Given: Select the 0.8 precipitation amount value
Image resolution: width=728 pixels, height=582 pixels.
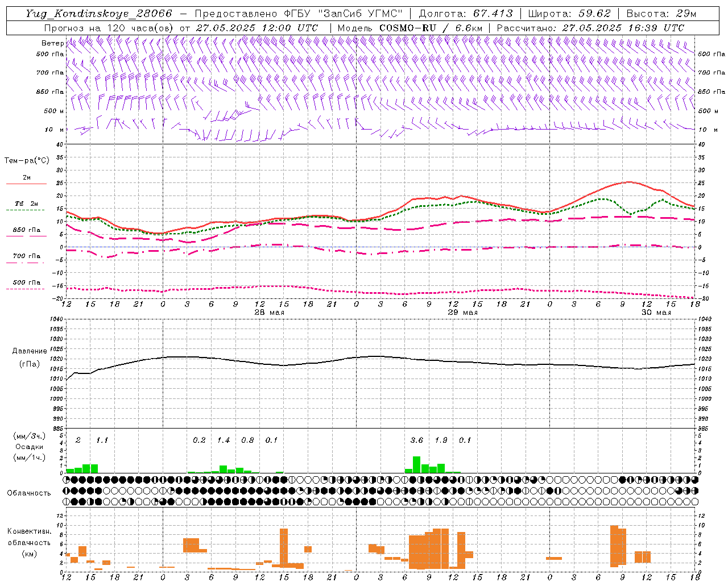Looking at the screenshot, I should coord(247,440).
